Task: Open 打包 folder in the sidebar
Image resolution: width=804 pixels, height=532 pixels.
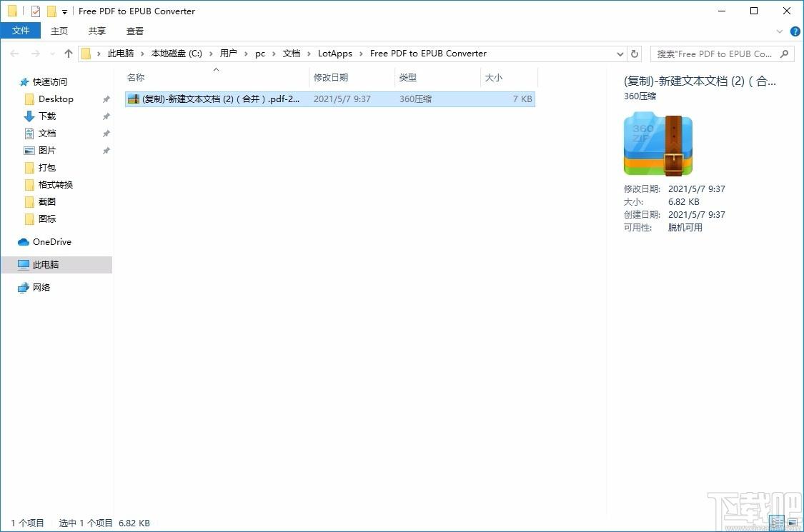Action: [x=46, y=168]
